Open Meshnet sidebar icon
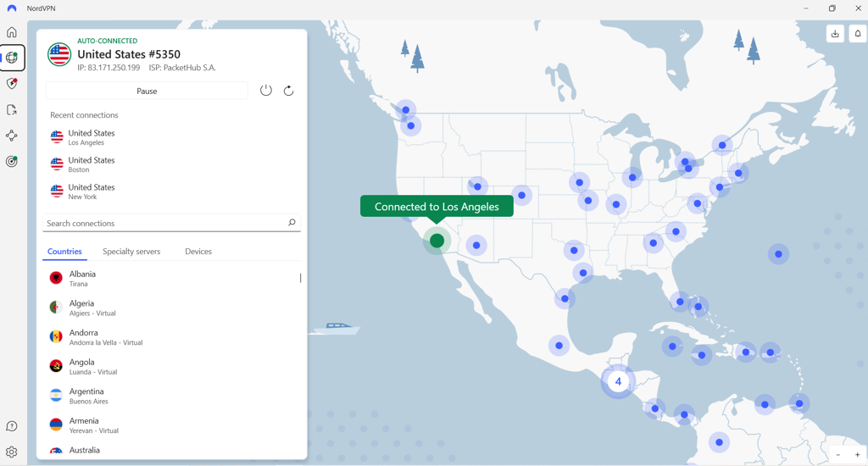868x466 pixels. click(x=12, y=136)
